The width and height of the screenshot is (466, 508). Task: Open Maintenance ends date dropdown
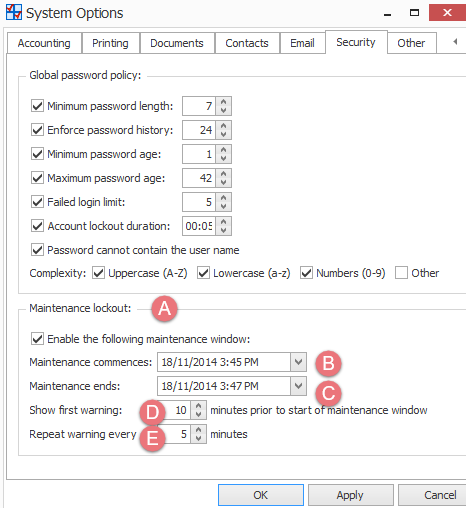point(298,386)
